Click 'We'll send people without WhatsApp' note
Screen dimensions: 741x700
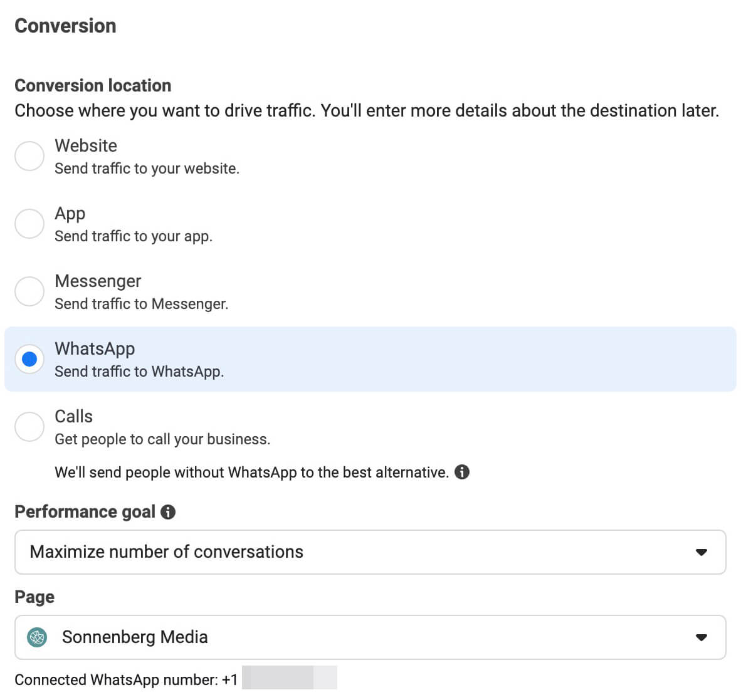pos(251,473)
